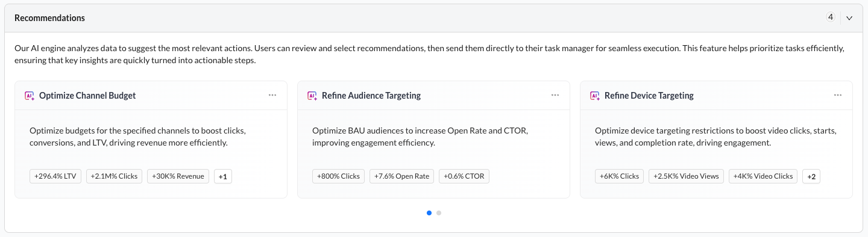Open Optimize Channel Budget card options menu
The width and height of the screenshot is (868, 237).
click(x=272, y=95)
